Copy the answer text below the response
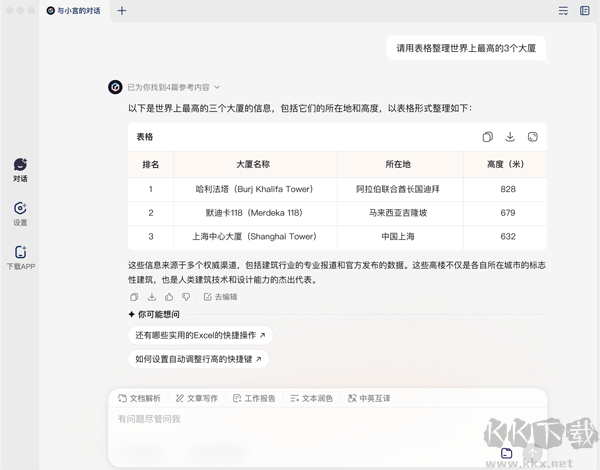 point(134,297)
